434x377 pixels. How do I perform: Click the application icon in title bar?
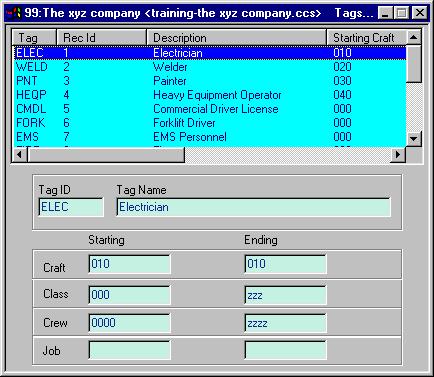(14, 13)
